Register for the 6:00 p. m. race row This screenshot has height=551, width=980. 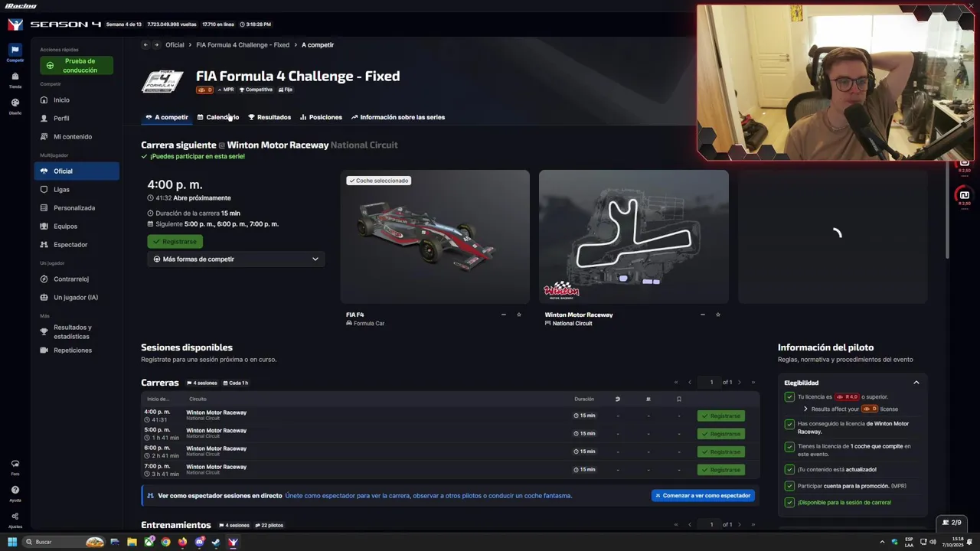point(720,452)
